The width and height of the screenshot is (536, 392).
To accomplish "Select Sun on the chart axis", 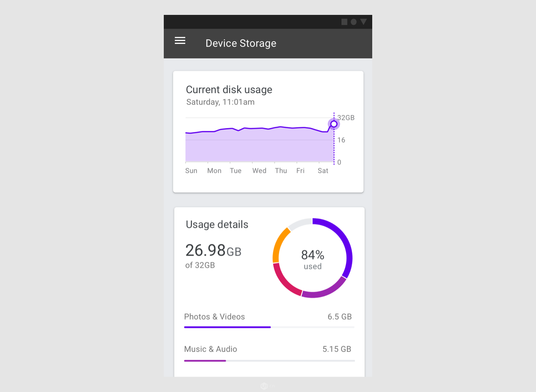I will coord(191,171).
